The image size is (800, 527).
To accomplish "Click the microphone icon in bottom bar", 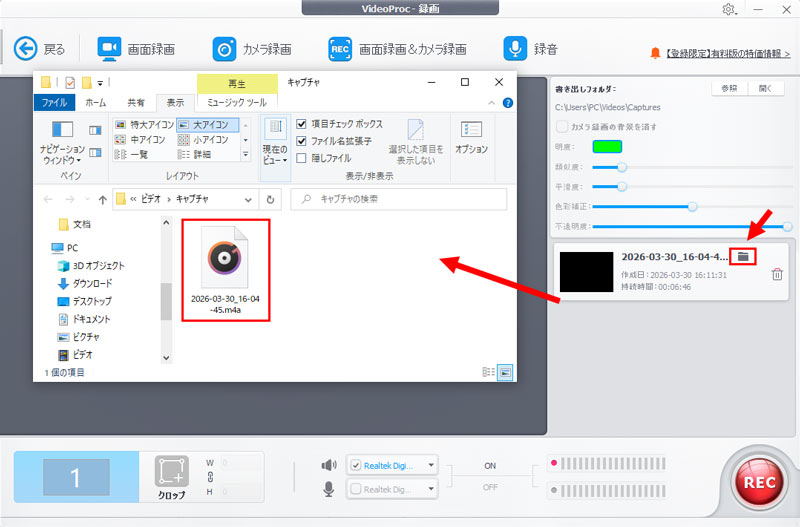I will tap(329, 489).
